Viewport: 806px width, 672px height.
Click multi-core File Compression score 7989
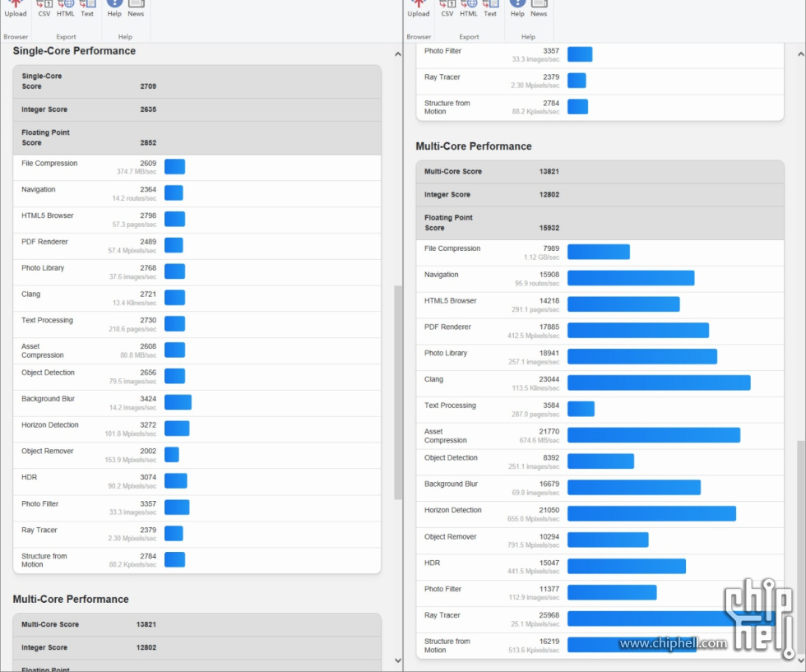pos(551,248)
